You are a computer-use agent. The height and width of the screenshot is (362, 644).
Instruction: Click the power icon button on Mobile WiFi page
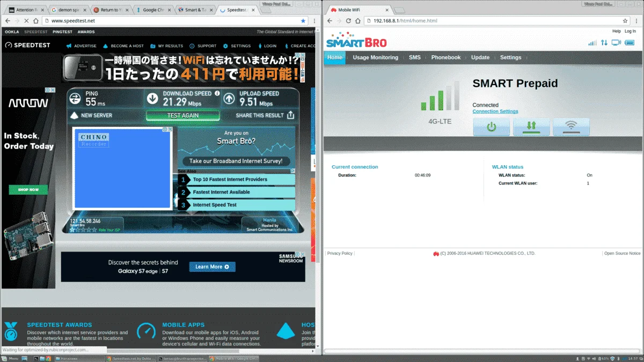[x=491, y=127]
